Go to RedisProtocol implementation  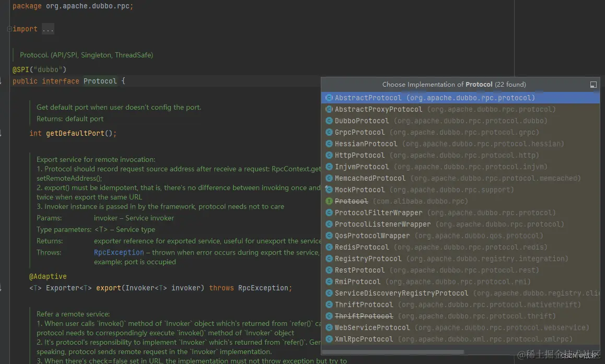[x=460, y=247]
